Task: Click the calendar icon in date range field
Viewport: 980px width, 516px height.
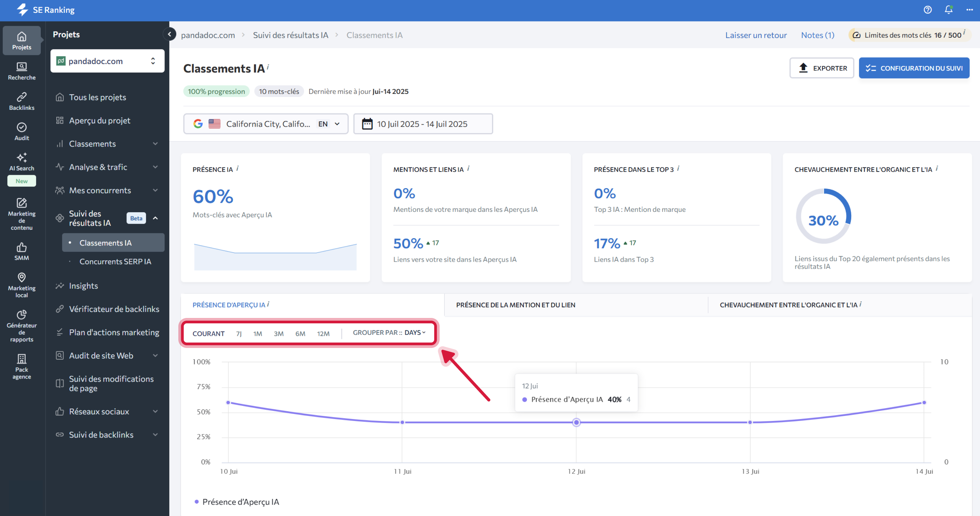Action: tap(367, 124)
